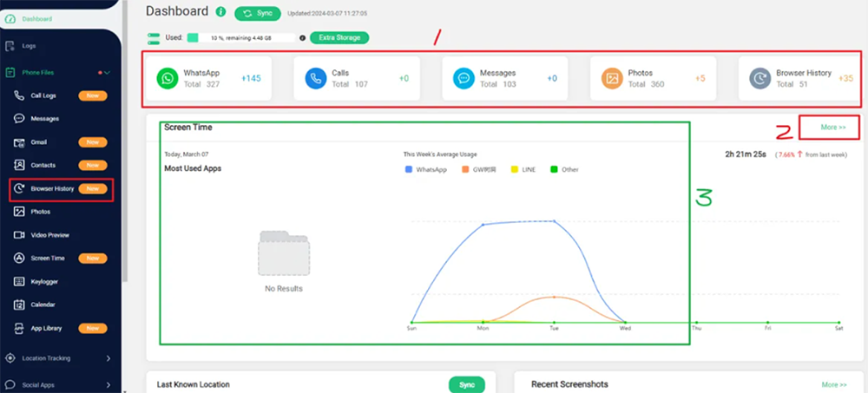Viewport: 868px width, 393px height.
Task: Click the storage info icon near Extra Storage
Action: tap(302, 38)
